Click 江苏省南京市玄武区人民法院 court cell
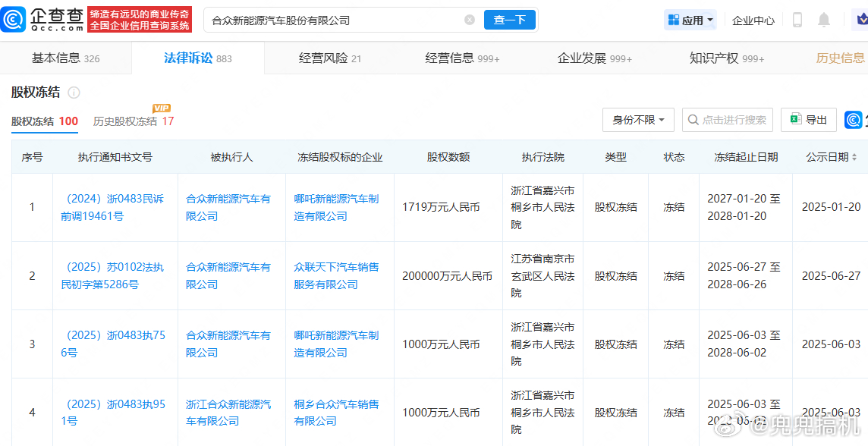Screen dimensions: 868x446 click(542, 275)
